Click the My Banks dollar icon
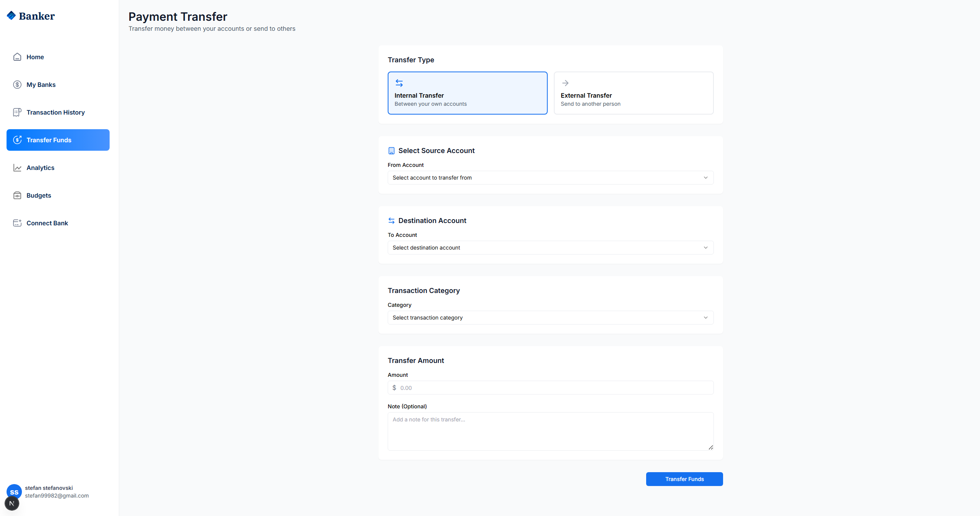The width and height of the screenshot is (980, 516). (17, 85)
